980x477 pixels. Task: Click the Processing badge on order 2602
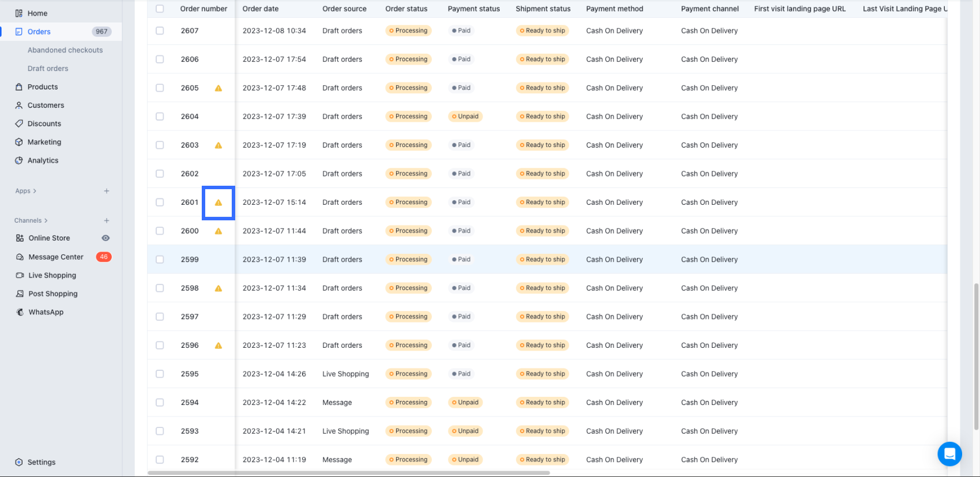(x=408, y=174)
